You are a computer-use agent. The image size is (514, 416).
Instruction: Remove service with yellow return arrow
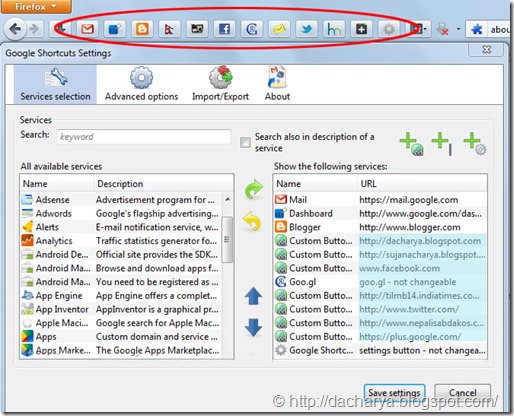(253, 221)
